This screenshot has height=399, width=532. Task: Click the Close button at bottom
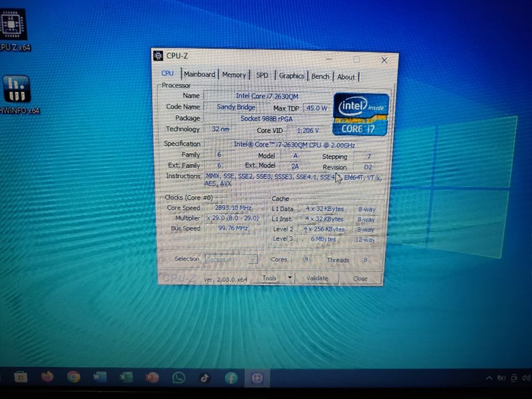pyautogui.click(x=360, y=279)
